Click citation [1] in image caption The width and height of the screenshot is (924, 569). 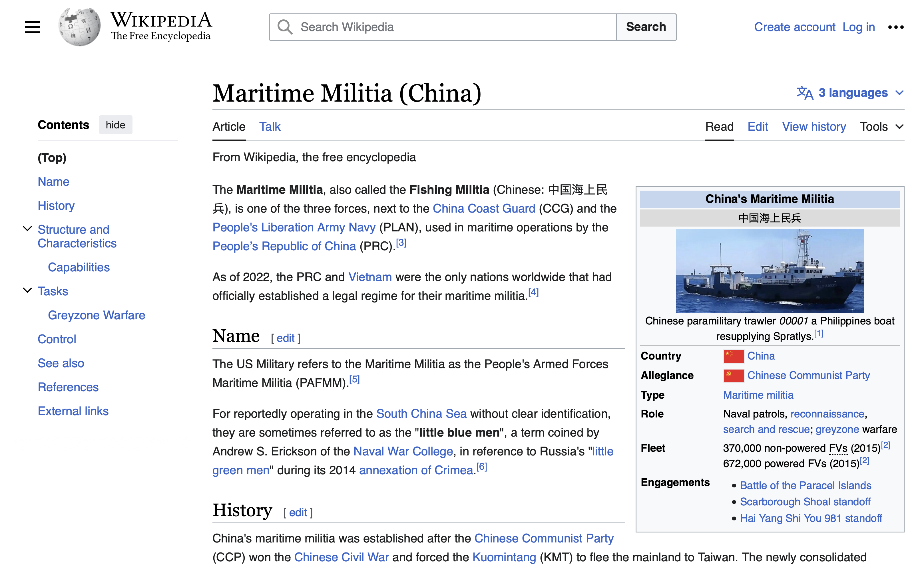click(819, 333)
